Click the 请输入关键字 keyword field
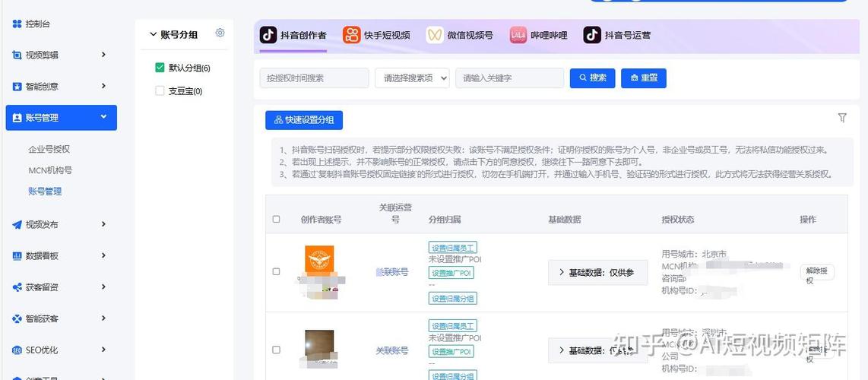This screenshot has width=868, height=380. click(x=509, y=78)
